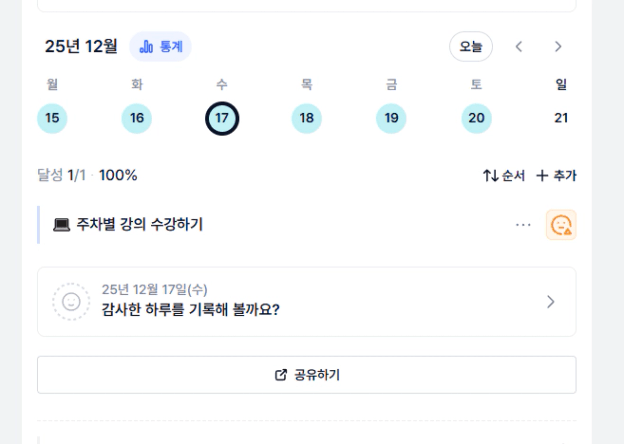Jump to today with 오늘 button
The height and width of the screenshot is (444, 624).
(470, 46)
